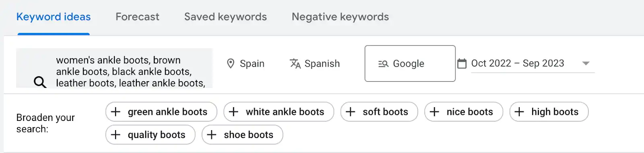
Task: Add the high boots suggestion
Action: [549, 112]
